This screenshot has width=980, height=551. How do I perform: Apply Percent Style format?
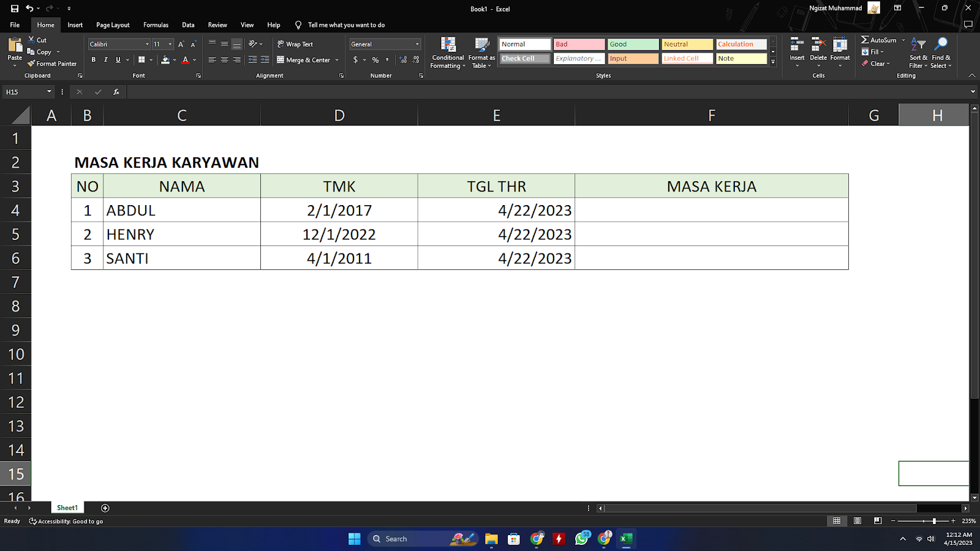[375, 60]
